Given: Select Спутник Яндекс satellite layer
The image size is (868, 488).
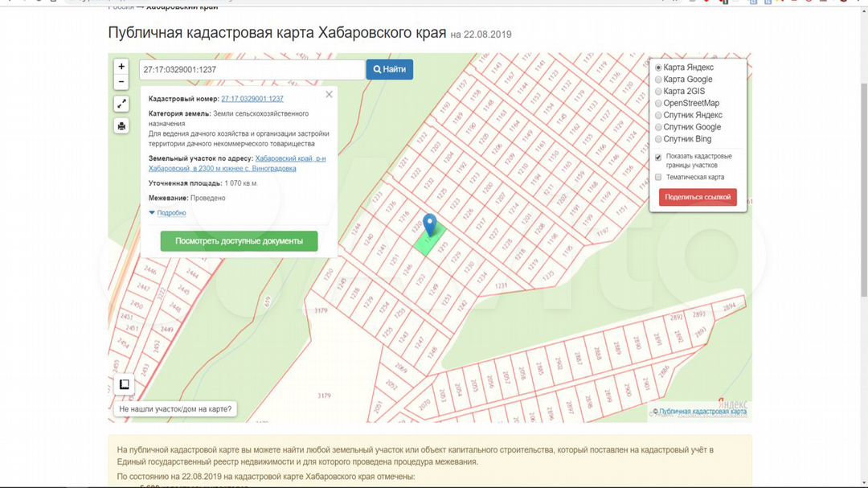Looking at the screenshot, I should (659, 115).
